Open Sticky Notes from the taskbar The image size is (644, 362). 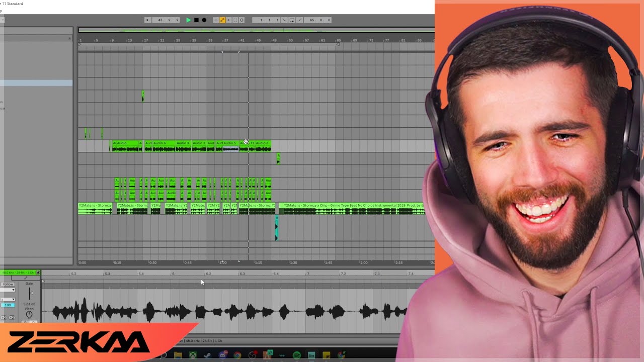point(326,355)
